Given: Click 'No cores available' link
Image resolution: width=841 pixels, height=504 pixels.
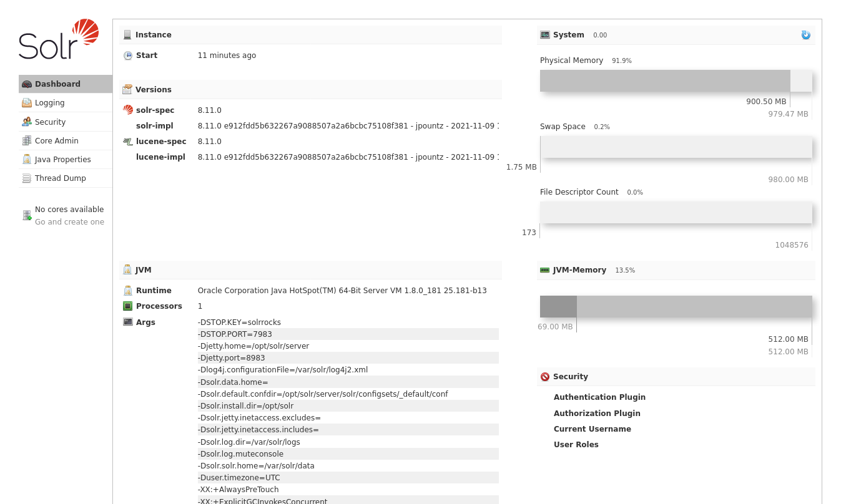Looking at the screenshot, I should point(69,210).
